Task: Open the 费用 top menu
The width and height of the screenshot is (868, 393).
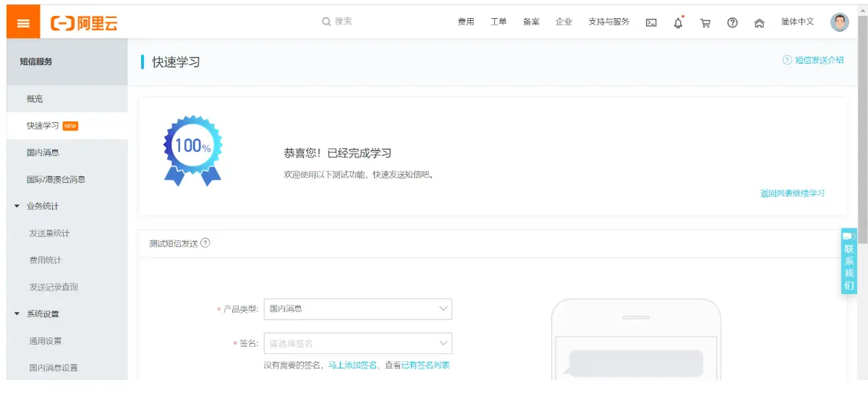Action: pos(466,22)
